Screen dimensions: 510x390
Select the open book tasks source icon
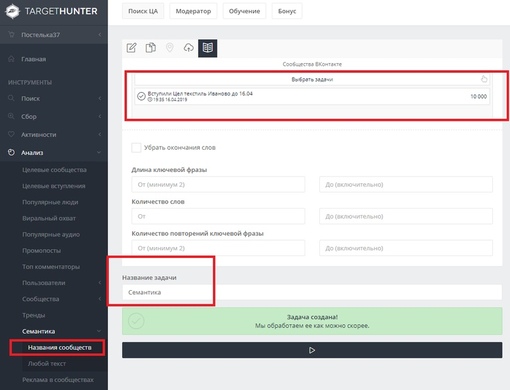pyautogui.click(x=208, y=48)
